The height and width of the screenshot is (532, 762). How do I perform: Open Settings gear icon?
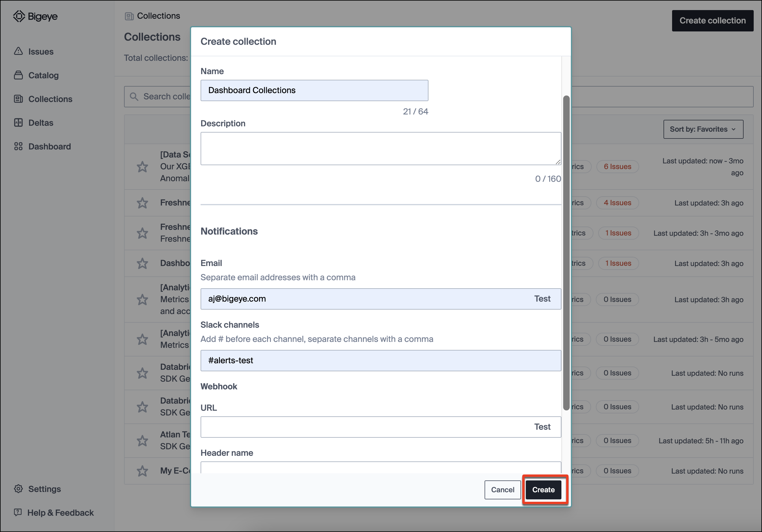coord(18,489)
